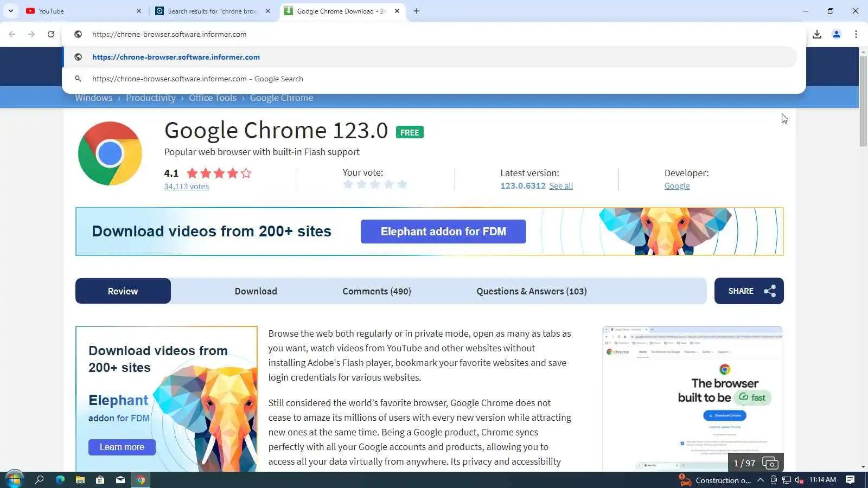This screenshot has height=488, width=868.
Task: Launch Microsoft Edge from taskbar
Action: coord(60,480)
